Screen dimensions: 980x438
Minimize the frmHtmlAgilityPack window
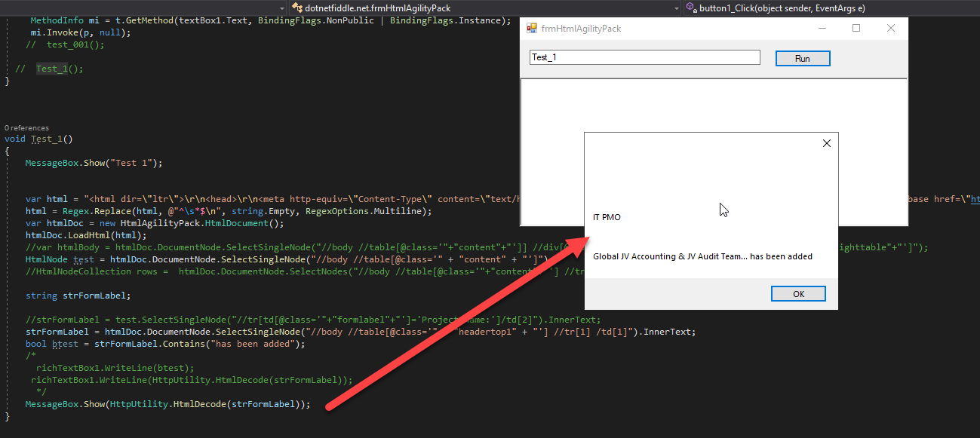(821, 29)
